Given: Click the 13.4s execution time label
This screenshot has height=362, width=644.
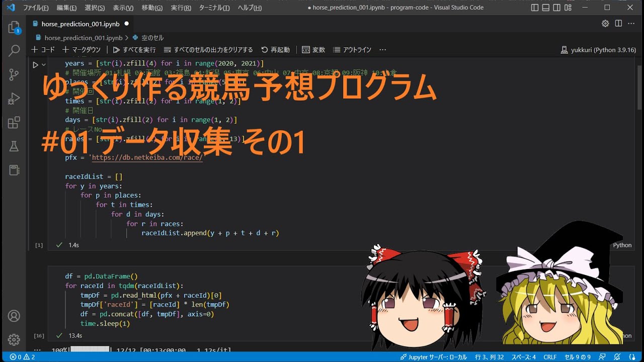Looking at the screenshot, I should click(x=75, y=335).
